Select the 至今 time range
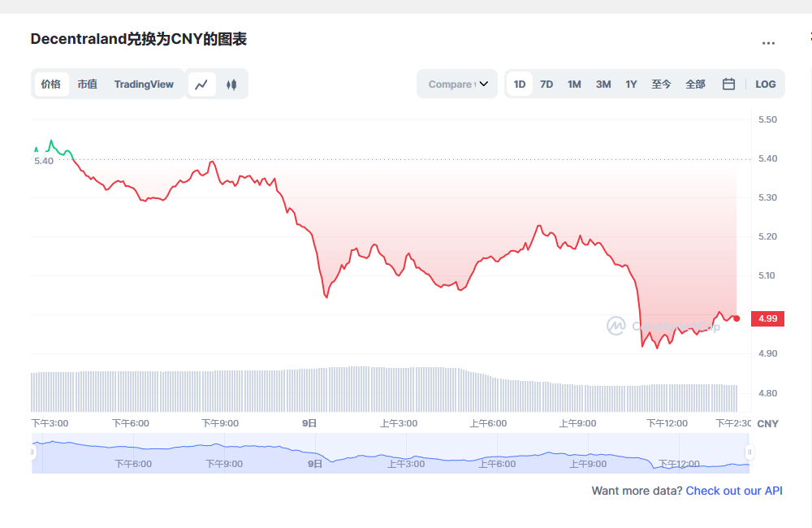This screenshot has width=812, height=528. [x=661, y=84]
